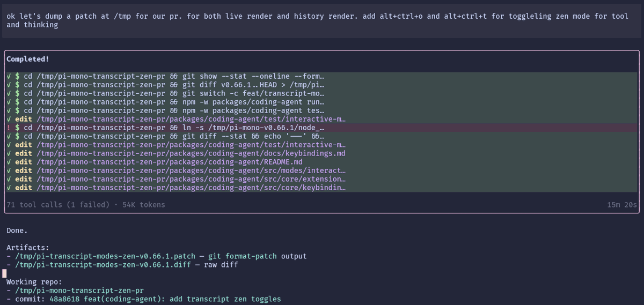Click the red exclamation failure marker
Viewport: 644px width, 305px height.
point(9,128)
